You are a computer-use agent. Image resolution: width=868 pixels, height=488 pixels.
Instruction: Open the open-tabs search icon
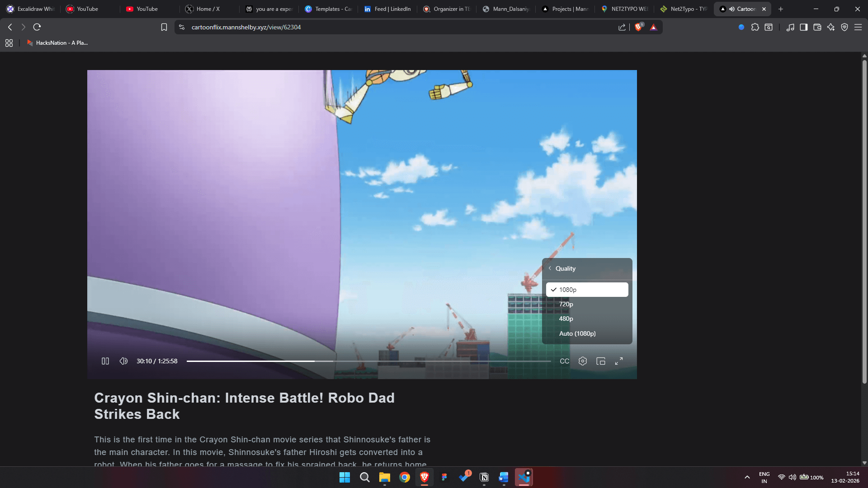point(769,27)
